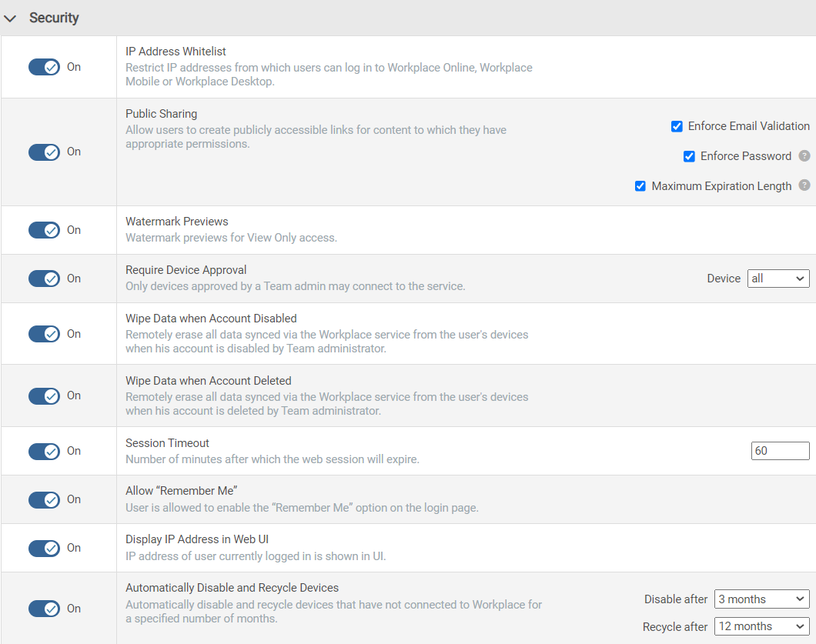816x644 pixels.
Task: Switch off Wipe Data when Account Deleted
Action: pos(44,395)
